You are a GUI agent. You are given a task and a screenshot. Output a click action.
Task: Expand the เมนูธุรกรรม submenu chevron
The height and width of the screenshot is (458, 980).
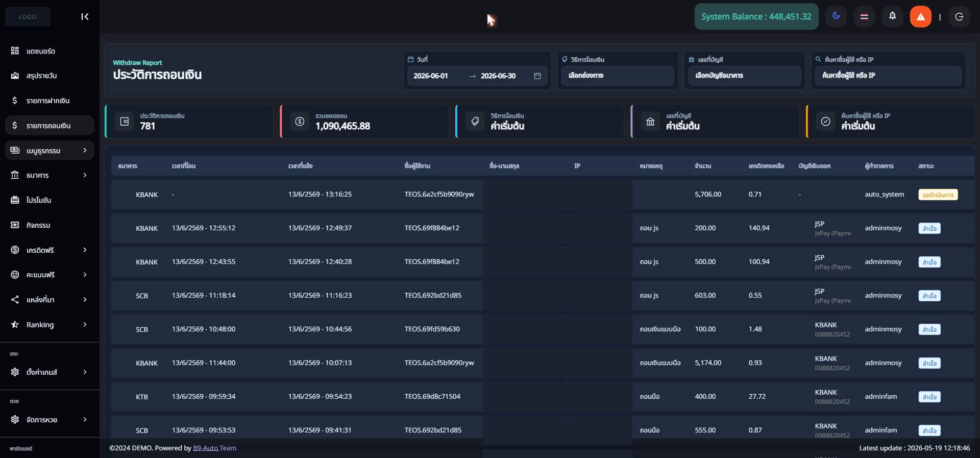(85, 150)
